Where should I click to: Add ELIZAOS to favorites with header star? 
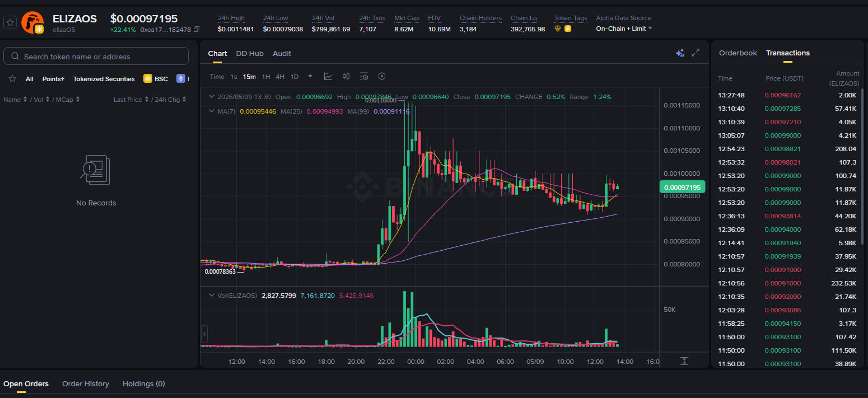coord(10,22)
